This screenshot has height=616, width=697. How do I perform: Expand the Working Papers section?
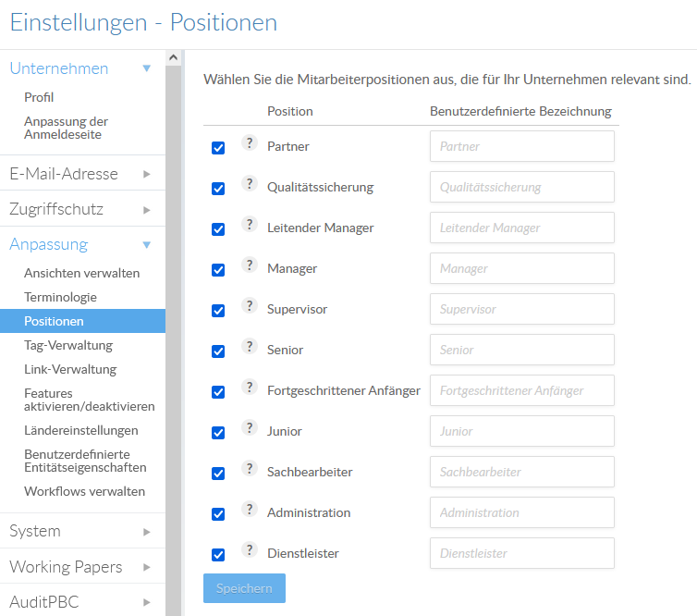coord(82,567)
